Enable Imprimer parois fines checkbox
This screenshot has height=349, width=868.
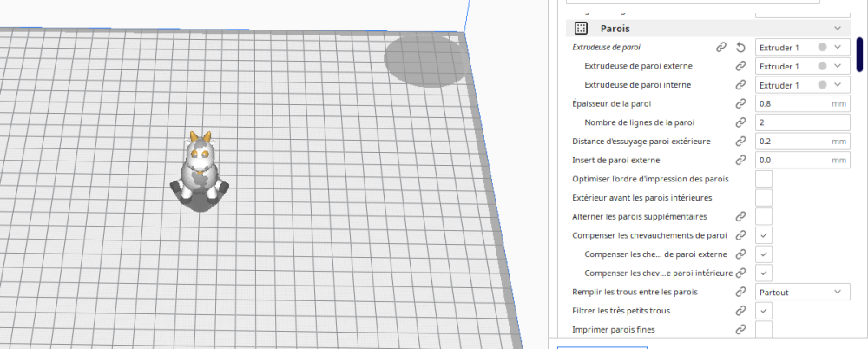click(763, 330)
